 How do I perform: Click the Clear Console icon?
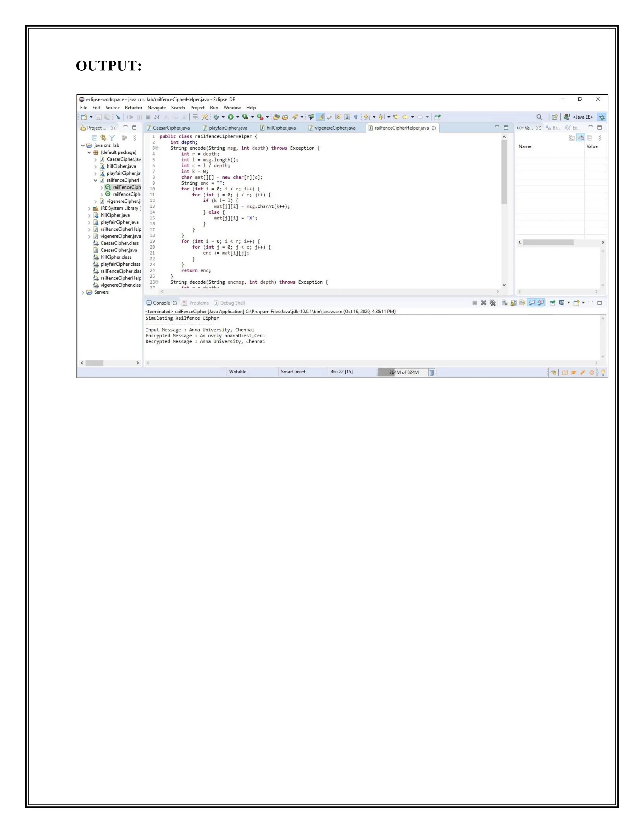(x=505, y=303)
